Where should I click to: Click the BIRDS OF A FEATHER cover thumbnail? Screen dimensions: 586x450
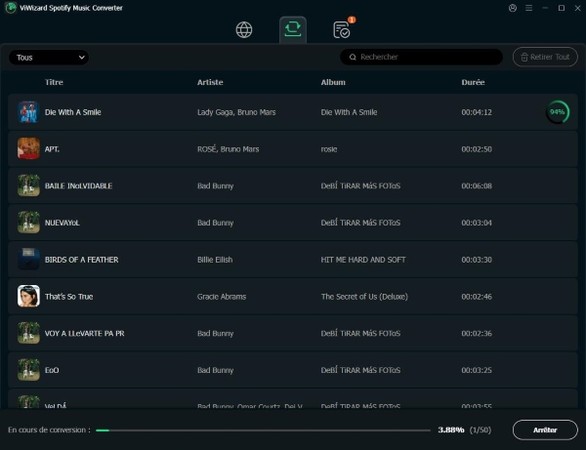28,259
